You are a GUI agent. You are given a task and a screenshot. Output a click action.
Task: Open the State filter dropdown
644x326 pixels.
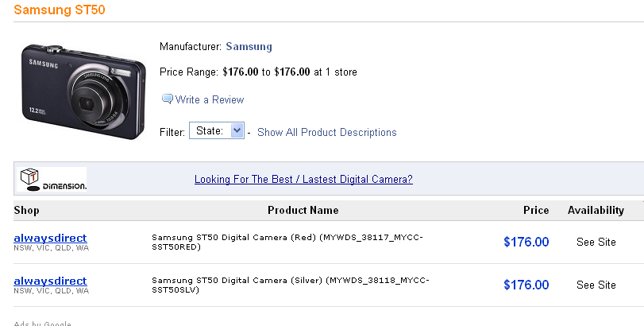tap(216, 131)
